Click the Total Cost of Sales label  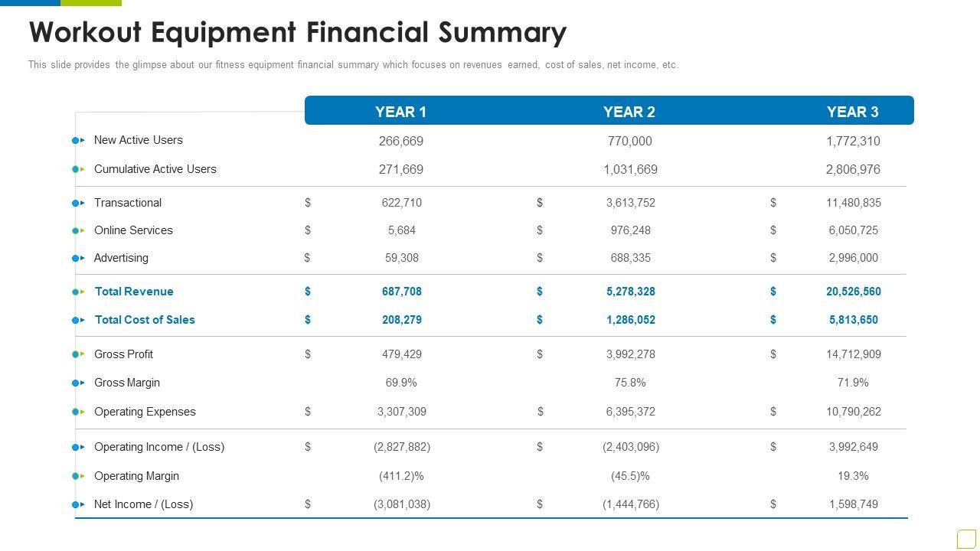tap(145, 320)
